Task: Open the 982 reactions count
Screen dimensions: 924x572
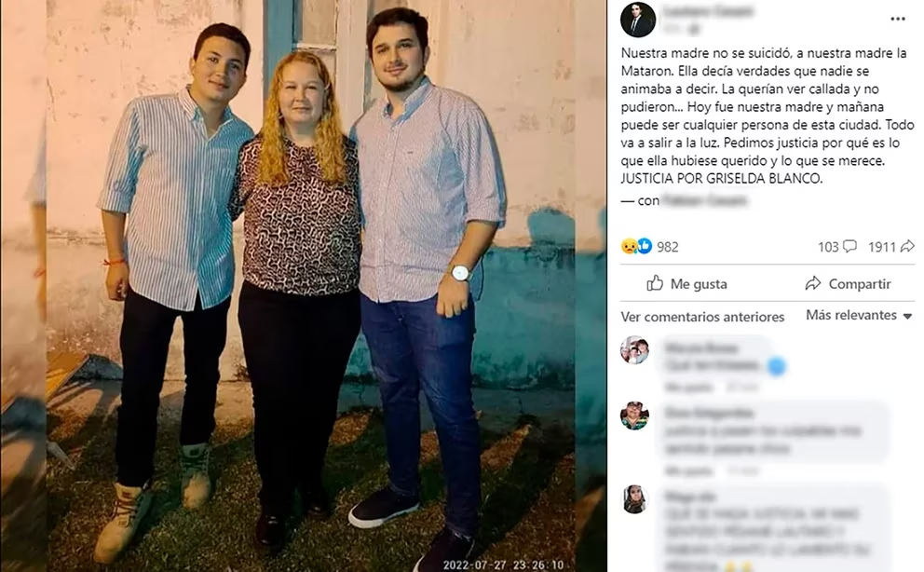Action: 668,247
